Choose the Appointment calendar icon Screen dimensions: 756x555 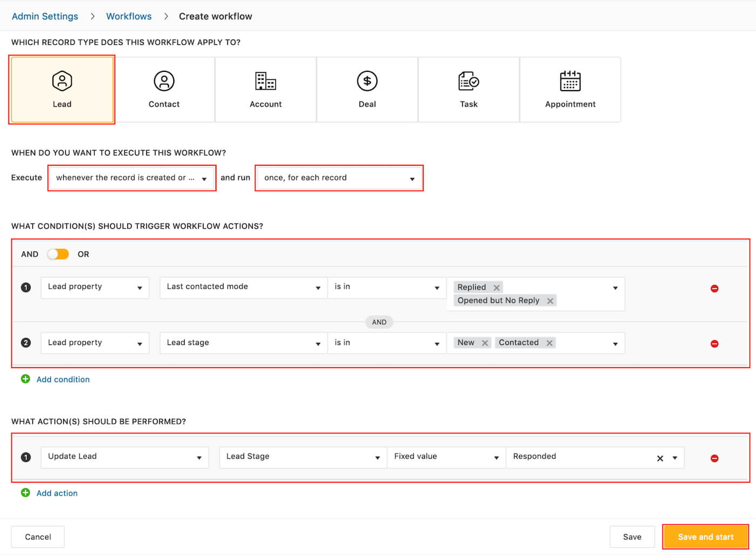[x=570, y=82]
